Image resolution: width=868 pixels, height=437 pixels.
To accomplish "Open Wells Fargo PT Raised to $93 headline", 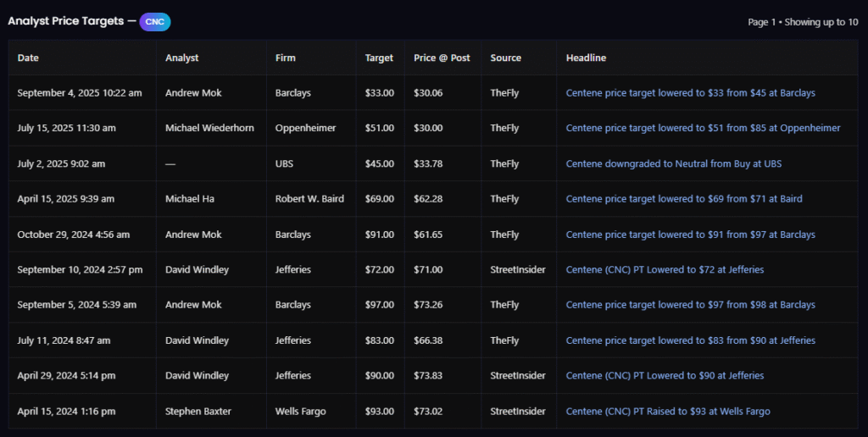I will point(668,411).
